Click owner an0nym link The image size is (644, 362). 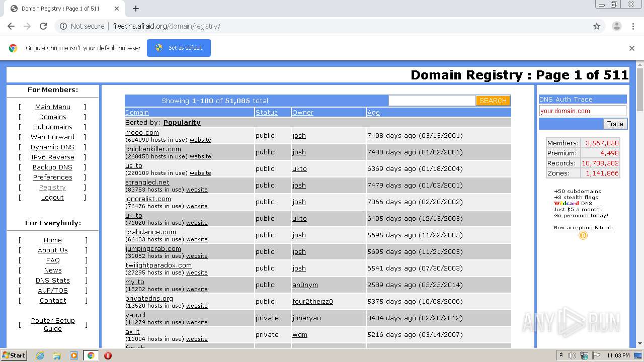(x=305, y=285)
